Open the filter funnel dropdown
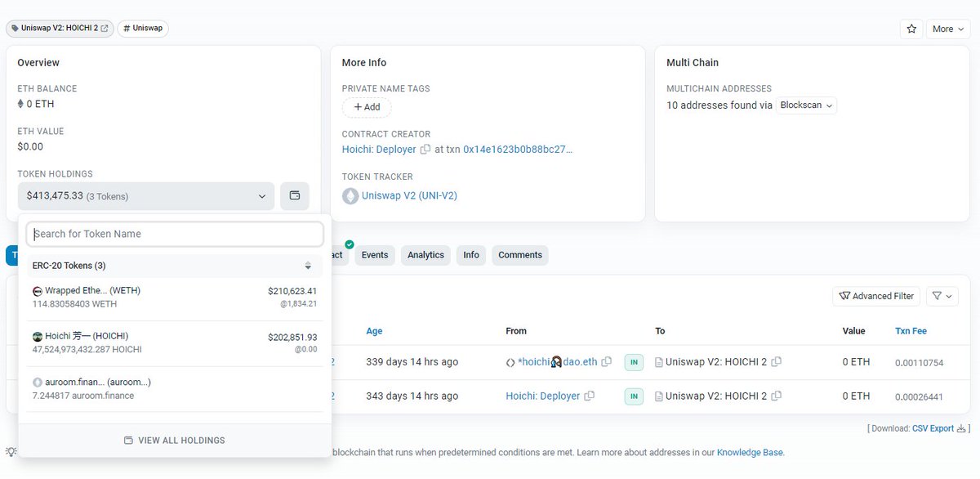The image size is (980, 479). coord(942,296)
